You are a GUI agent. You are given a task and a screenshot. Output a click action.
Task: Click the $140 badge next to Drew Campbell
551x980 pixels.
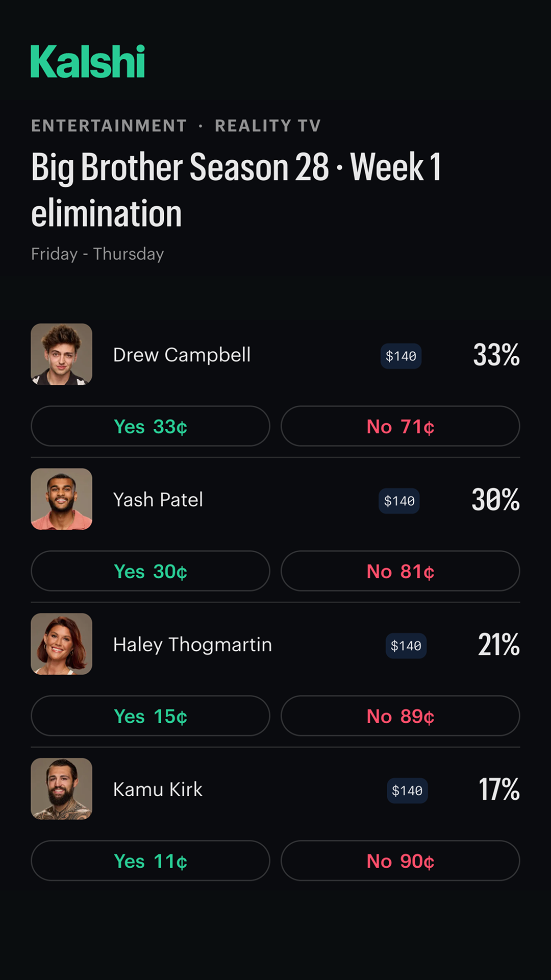click(401, 356)
